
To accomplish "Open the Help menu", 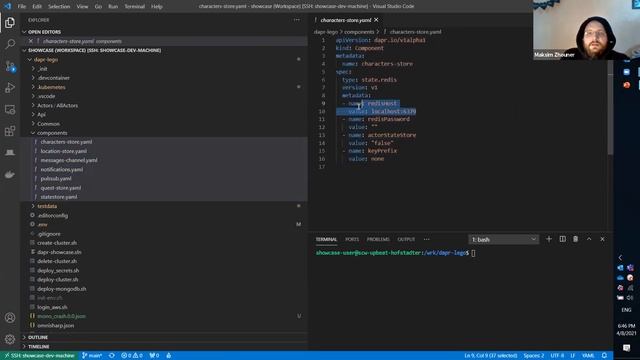I will tap(157, 7).
